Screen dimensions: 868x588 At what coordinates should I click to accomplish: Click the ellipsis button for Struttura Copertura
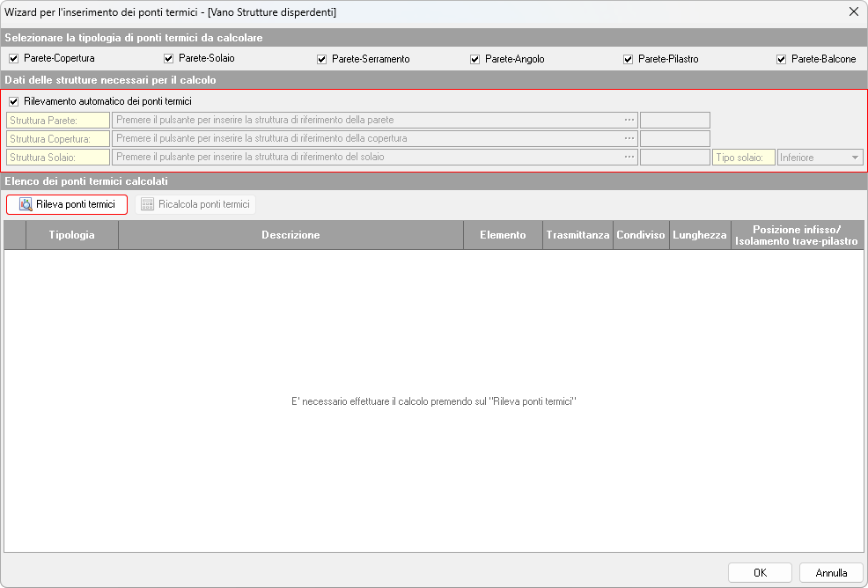pyautogui.click(x=629, y=138)
